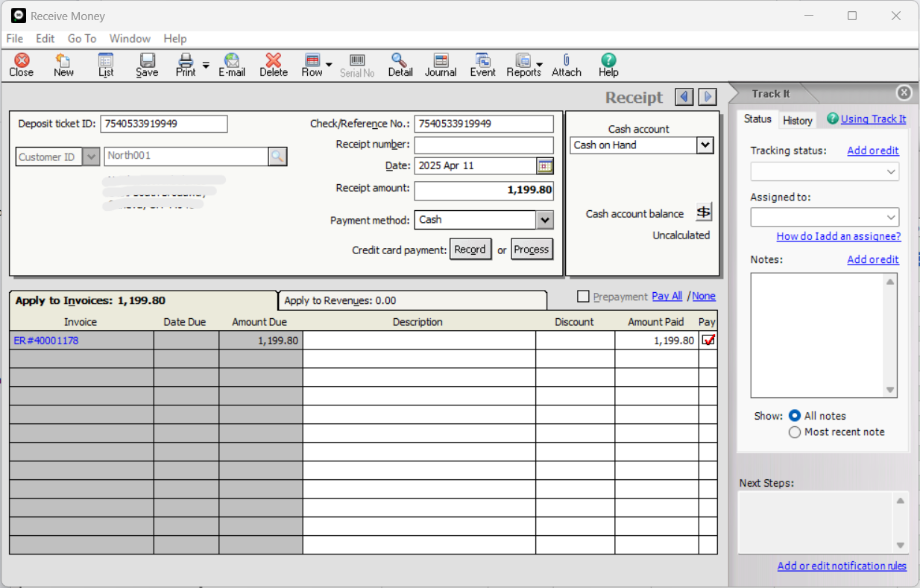Click the Using Track It help icon
This screenshot has width=920, height=588.
pyautogui.click(x=833, y=118)
